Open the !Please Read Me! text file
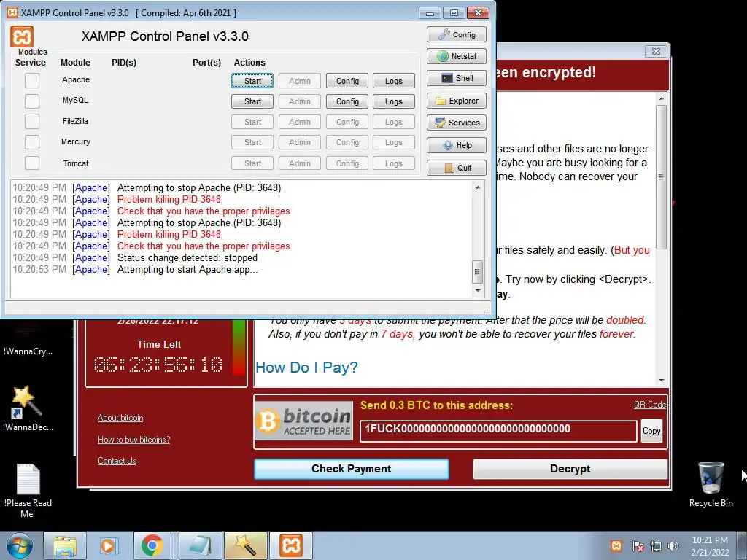The image size is (747, 560). pyautogui.click(x=28, y=491)
